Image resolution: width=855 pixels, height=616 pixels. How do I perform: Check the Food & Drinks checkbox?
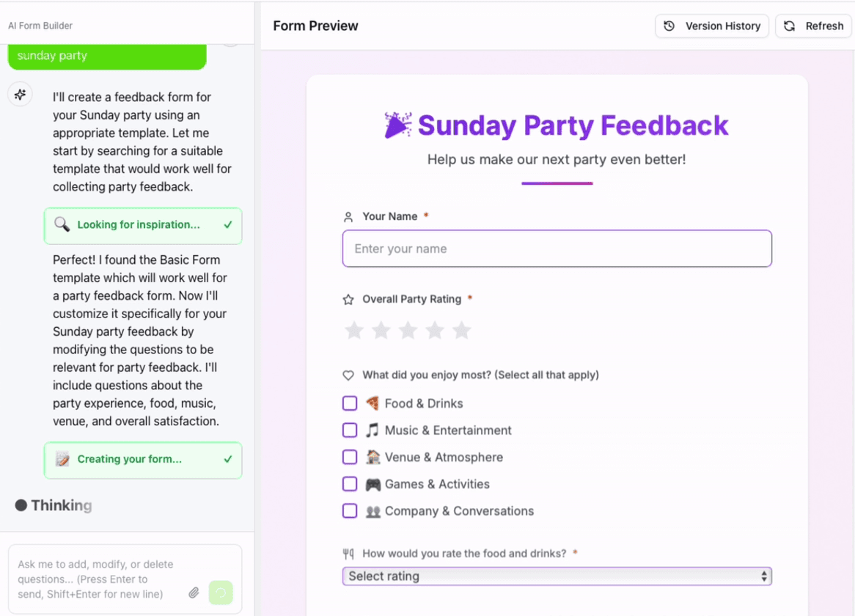(x=350, y=403)
